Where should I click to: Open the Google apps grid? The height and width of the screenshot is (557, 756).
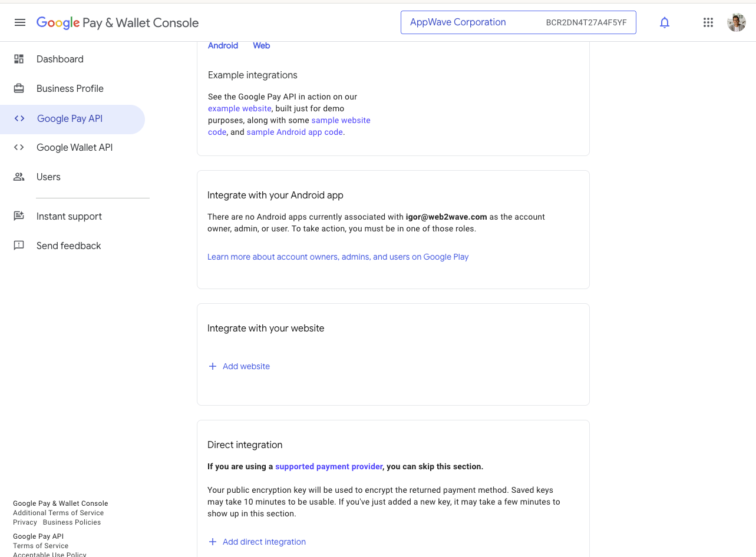pos(708,22)
